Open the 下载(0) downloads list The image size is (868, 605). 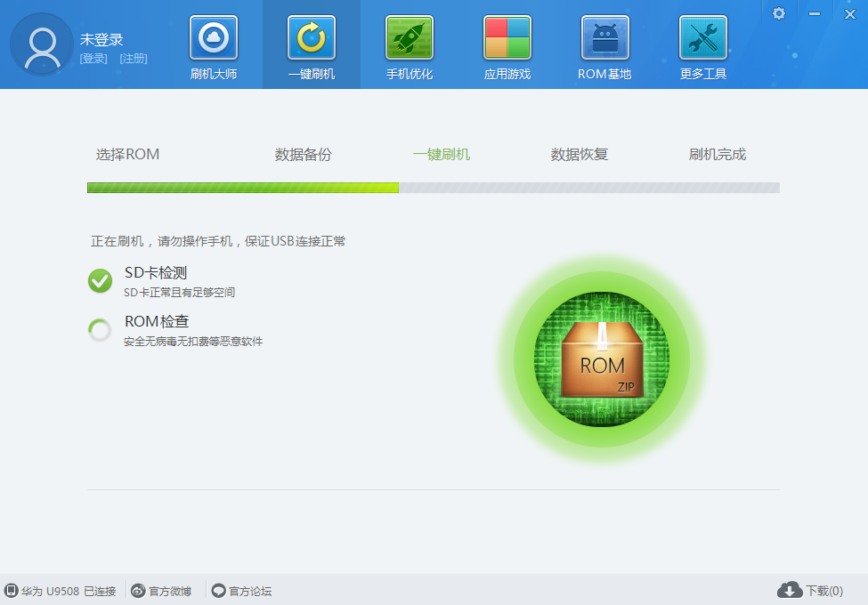tap(824, 591)
